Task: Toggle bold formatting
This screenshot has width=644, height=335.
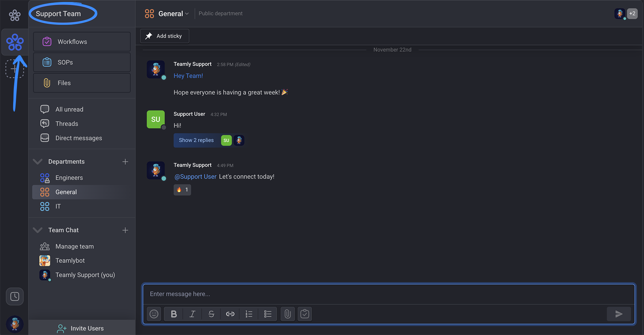Action: (174, 314)
